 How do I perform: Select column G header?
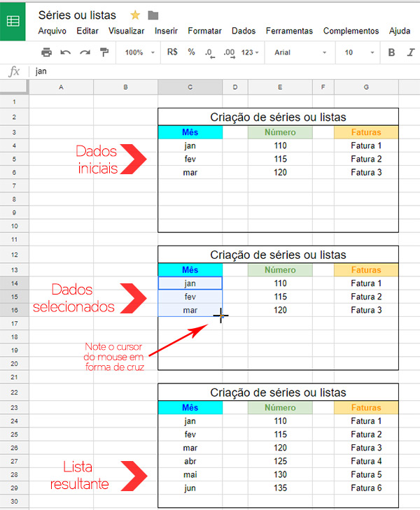[366, 87]
